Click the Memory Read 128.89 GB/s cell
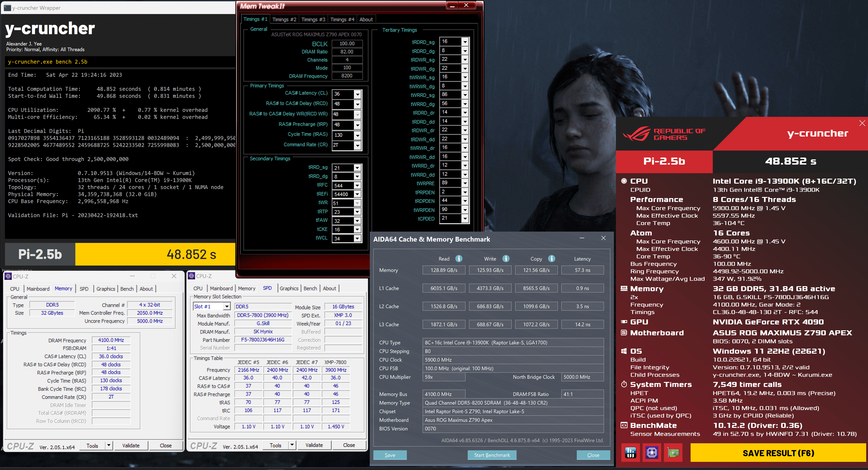Screen dimensions: 868x470 click(x=444, y=270)
